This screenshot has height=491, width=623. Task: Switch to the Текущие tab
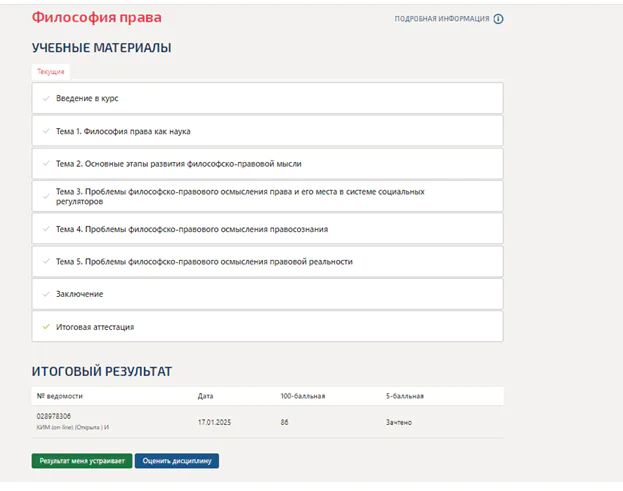click(x=51, y=72)
